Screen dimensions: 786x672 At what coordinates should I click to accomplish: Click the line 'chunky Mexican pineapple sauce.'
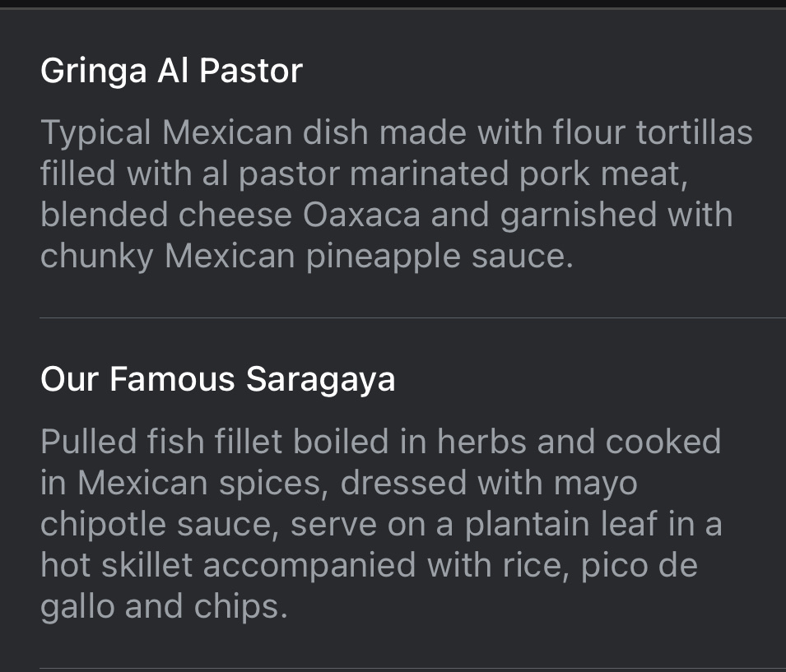(307, 256)
